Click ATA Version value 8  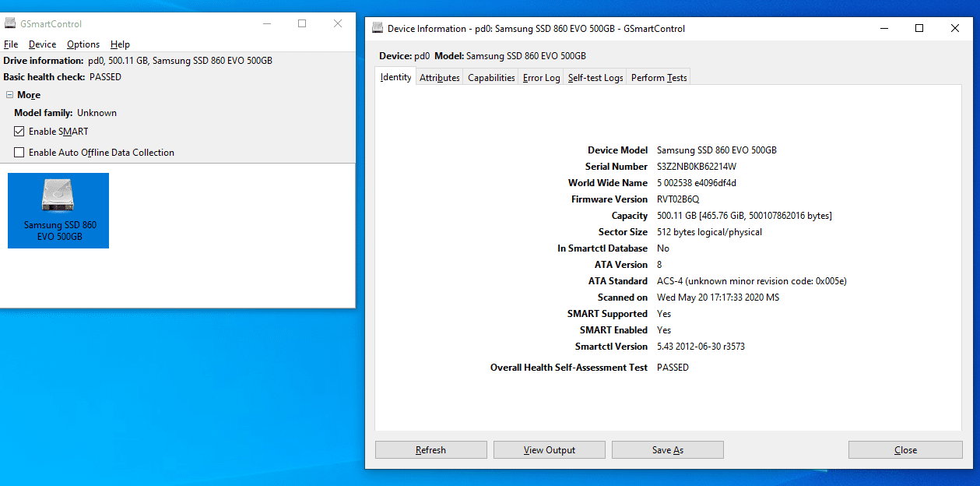(659, 265)
